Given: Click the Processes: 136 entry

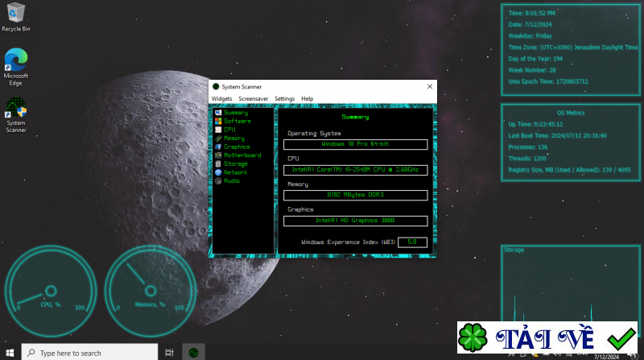Looking at the screenshot, I should [x=528, y=147].
